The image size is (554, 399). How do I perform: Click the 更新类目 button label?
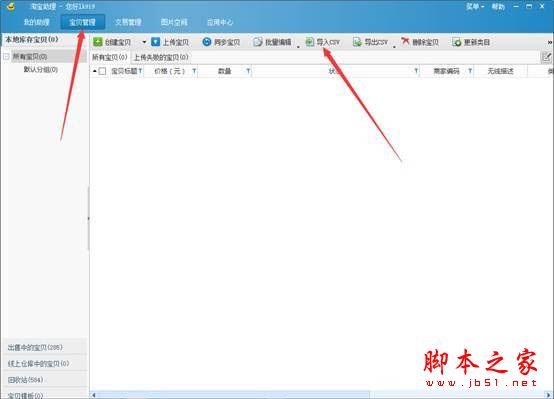(x=477, y=42)
